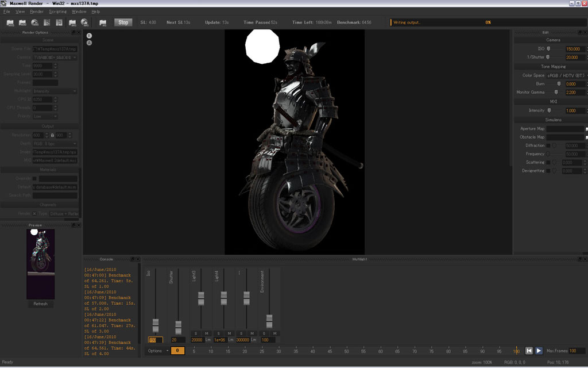The height and width of the screenshot is (368, 588).
Task: Open the Color Space dropdown
Action: click(x=566, y=75)
